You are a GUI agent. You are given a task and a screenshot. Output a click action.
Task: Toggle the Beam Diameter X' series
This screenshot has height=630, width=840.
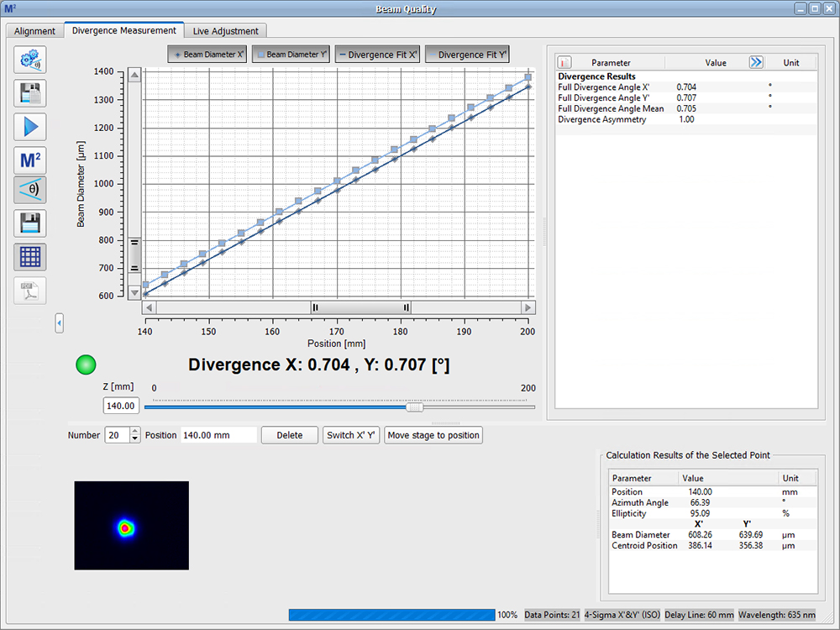click(x=207, y=54)
